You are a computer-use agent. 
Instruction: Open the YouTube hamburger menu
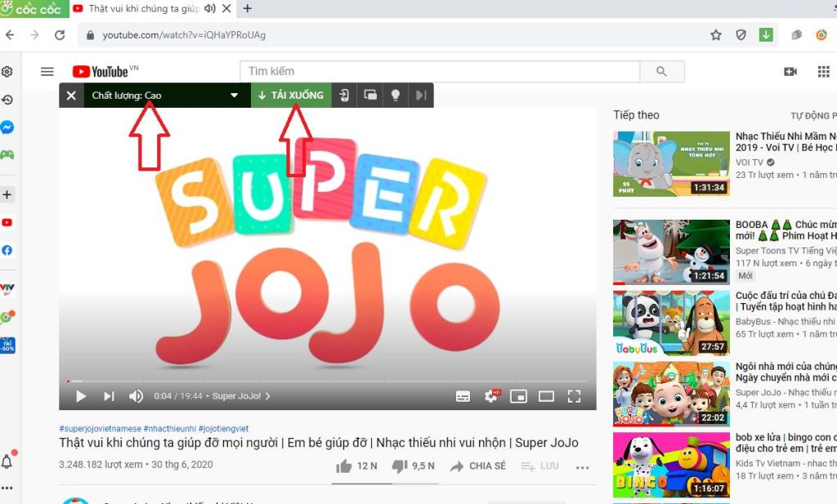[x=47, y=72]
